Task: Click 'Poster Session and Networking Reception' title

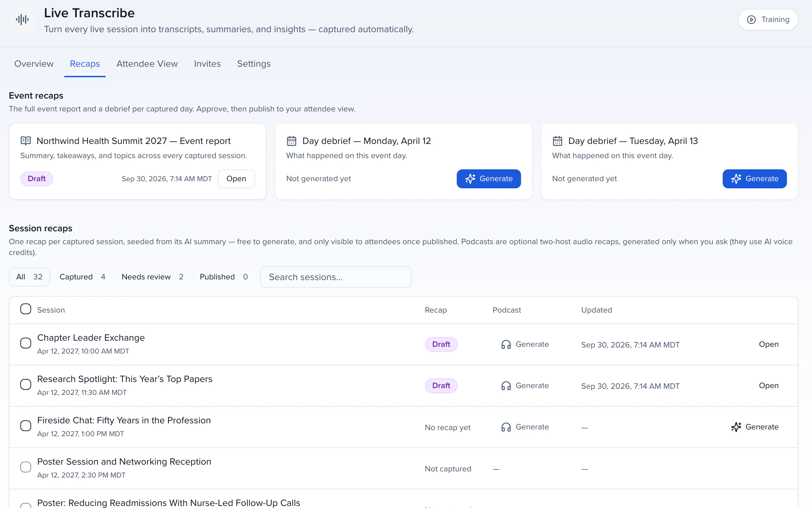Action: [x=124, y=462]
